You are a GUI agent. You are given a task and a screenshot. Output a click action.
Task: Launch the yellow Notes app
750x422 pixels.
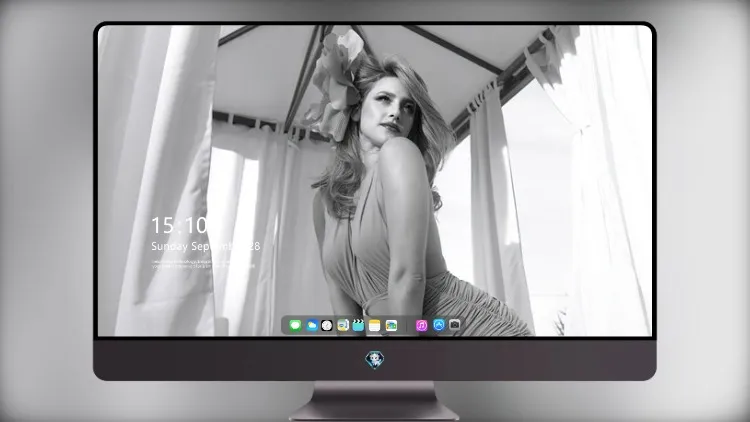pos(375,325)
